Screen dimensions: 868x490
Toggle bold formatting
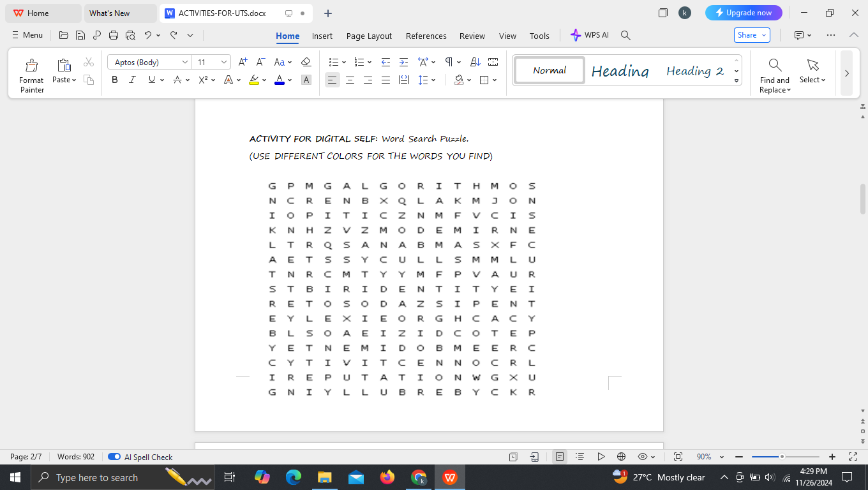click(x=114, y=80)
